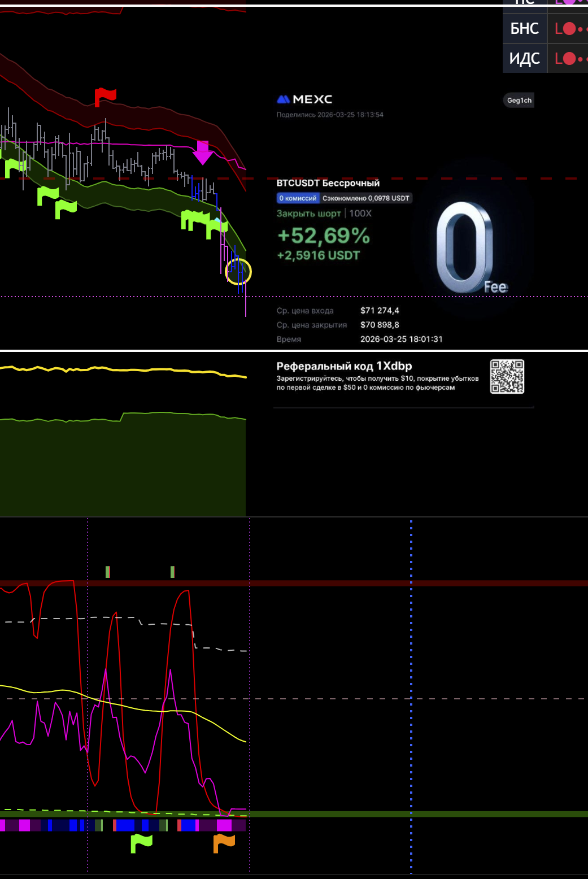This screenshot has height=879, width=588.
Task: Click the Geg1ch username badge
Action: 519,101
